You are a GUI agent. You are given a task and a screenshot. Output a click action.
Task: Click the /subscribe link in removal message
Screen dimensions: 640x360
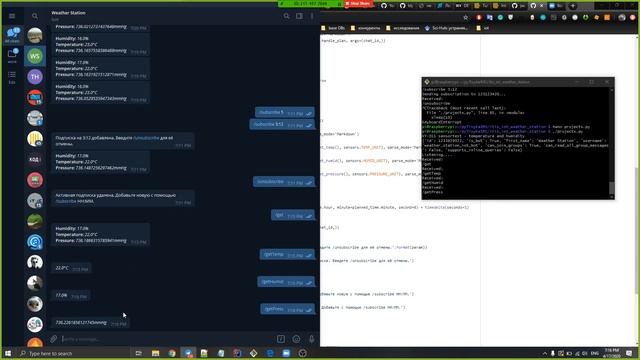[66, 201]
